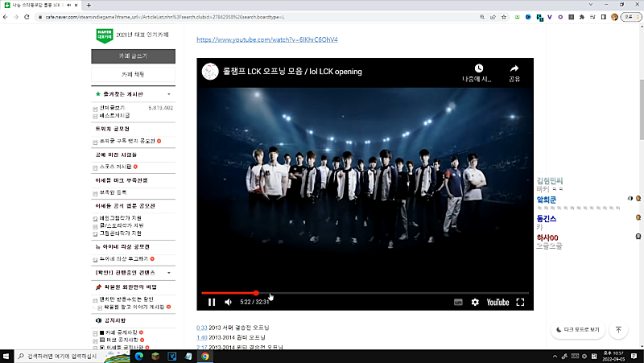
Task: Click the channel avatar in video header
Action: (210, 71)
